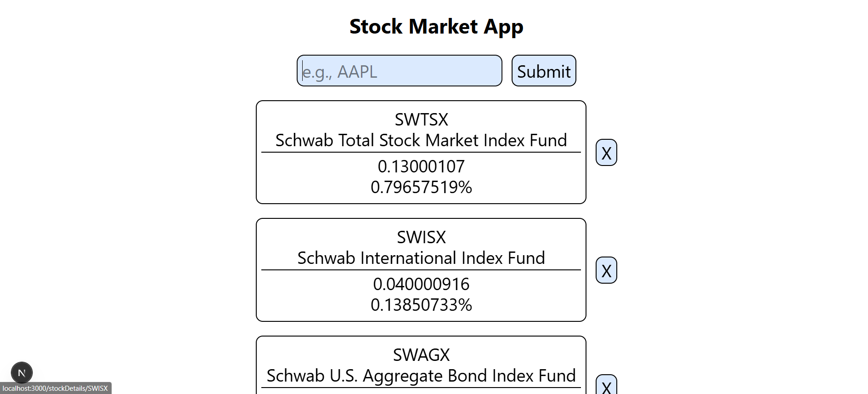This screenshot has width=868, height=394.
Task: Click the 0.13850733% percent change
Action: [x=421, y=305]
